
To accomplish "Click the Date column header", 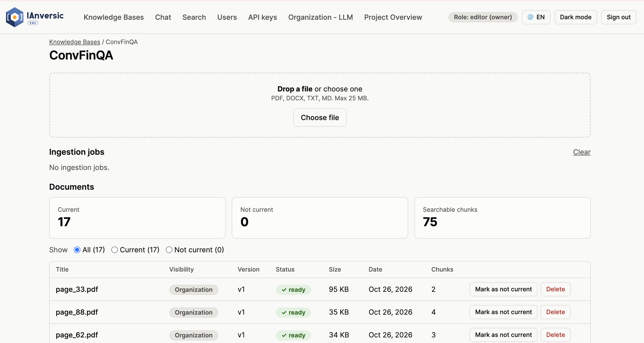I will (x=375, y=269).
